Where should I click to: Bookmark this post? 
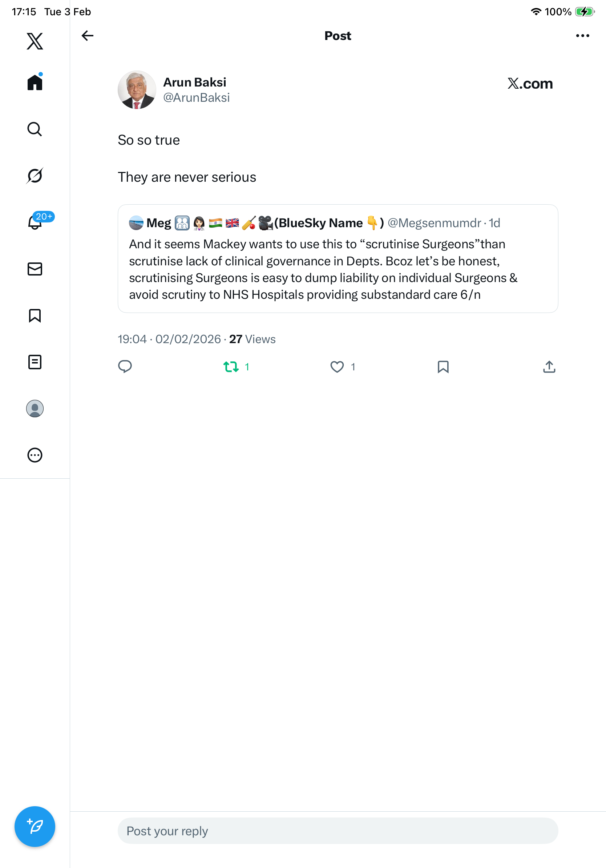[443, 367]
